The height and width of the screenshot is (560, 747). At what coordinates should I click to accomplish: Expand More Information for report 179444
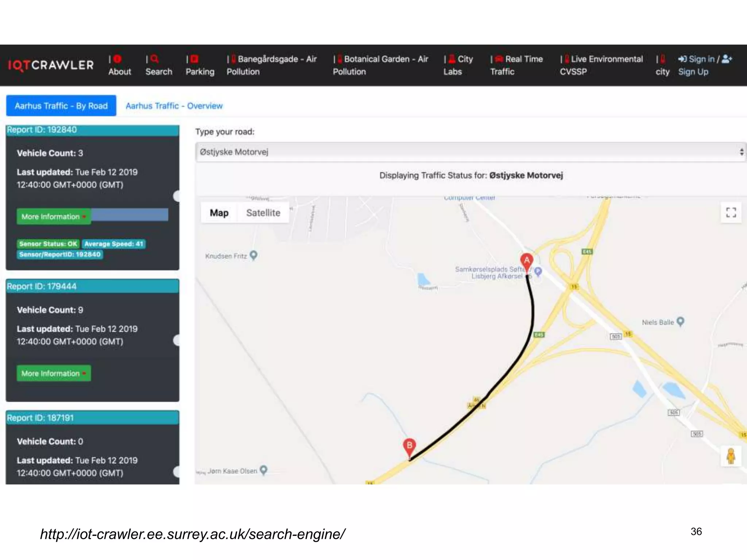click(x=54, y=373)
